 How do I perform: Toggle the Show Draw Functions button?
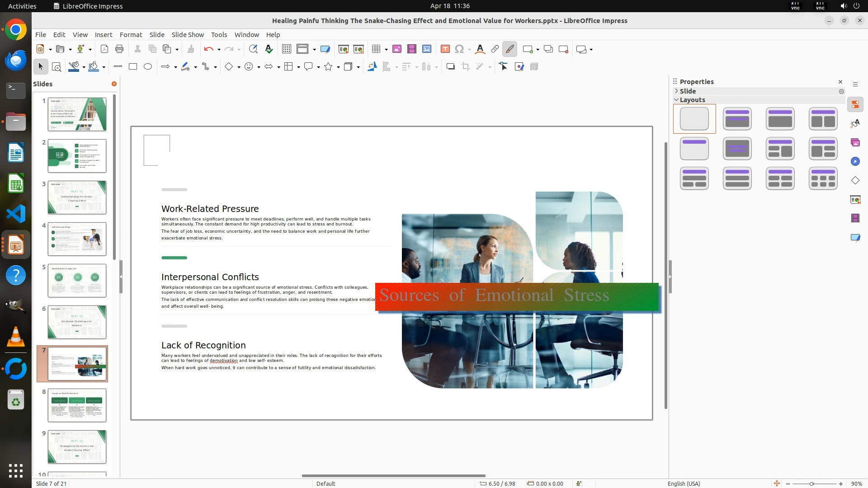point(510,49)
